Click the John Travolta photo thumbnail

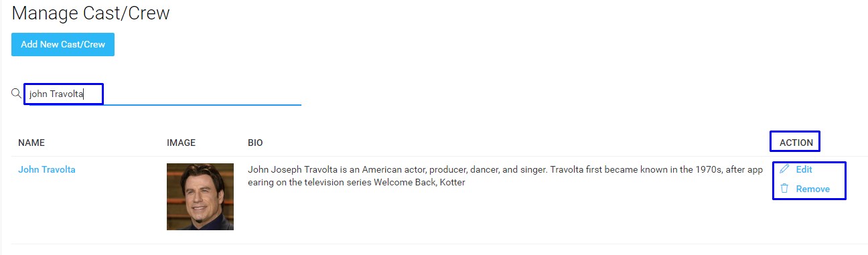[200, 197]
